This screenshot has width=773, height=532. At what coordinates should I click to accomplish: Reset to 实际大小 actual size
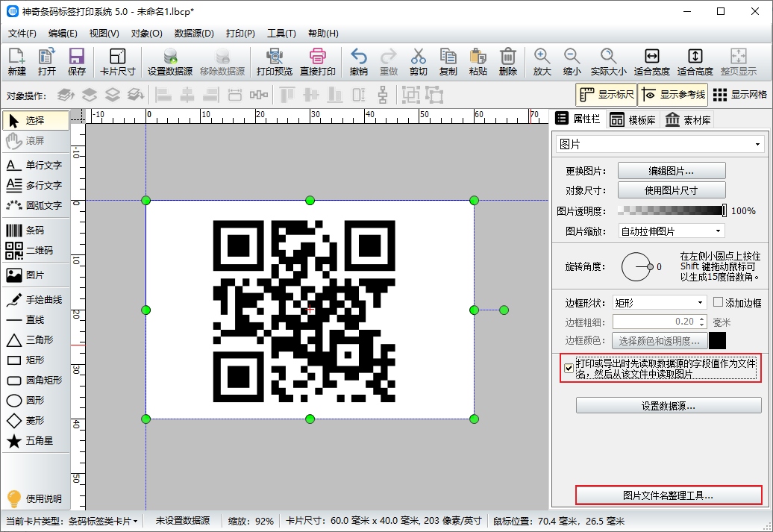click(608, 62)
